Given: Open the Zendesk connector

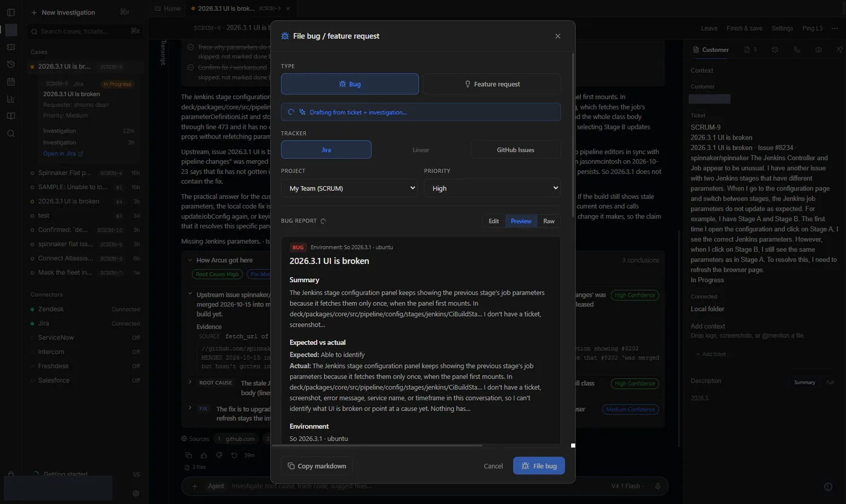Looking at the screenshot, I should (85, 309).
